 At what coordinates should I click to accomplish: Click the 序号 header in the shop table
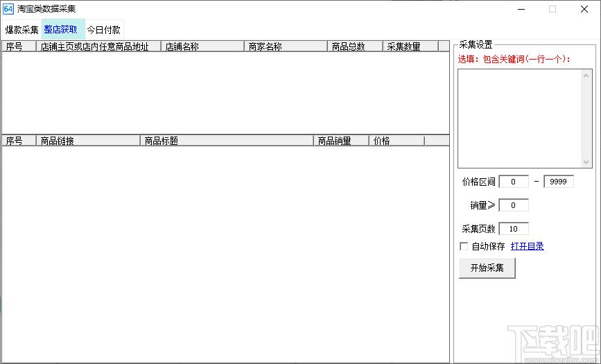click(19, 46)
